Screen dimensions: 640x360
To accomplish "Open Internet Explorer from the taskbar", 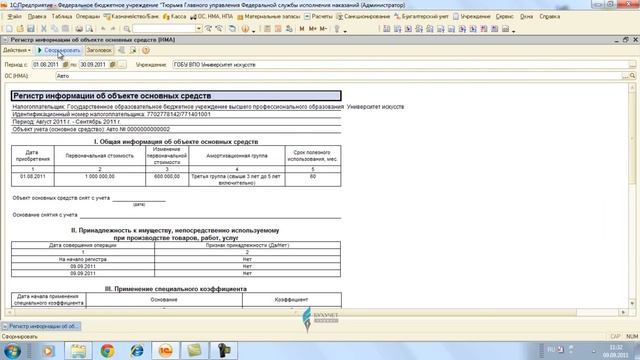I will tap(137, 351).
